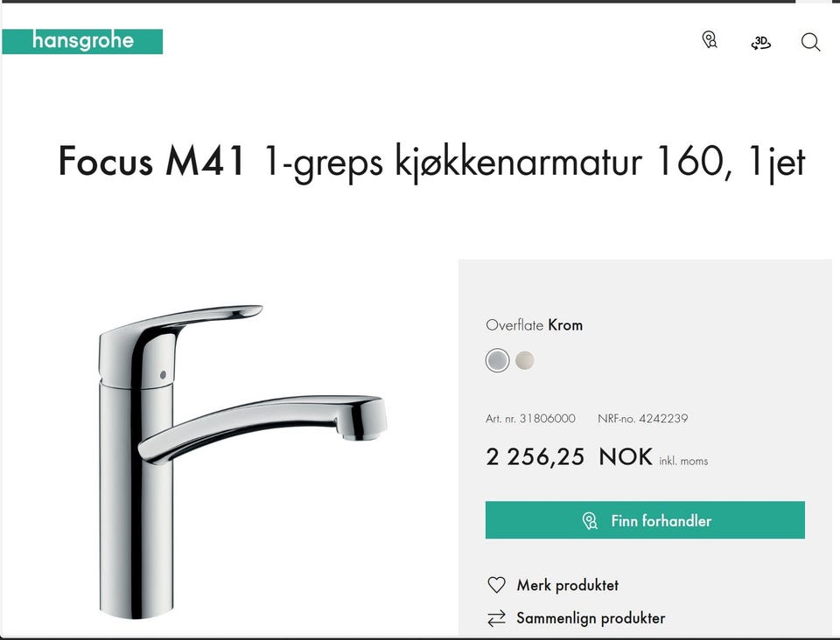
Task: Click the heart icon to mark the product
Action: point(497,585)
